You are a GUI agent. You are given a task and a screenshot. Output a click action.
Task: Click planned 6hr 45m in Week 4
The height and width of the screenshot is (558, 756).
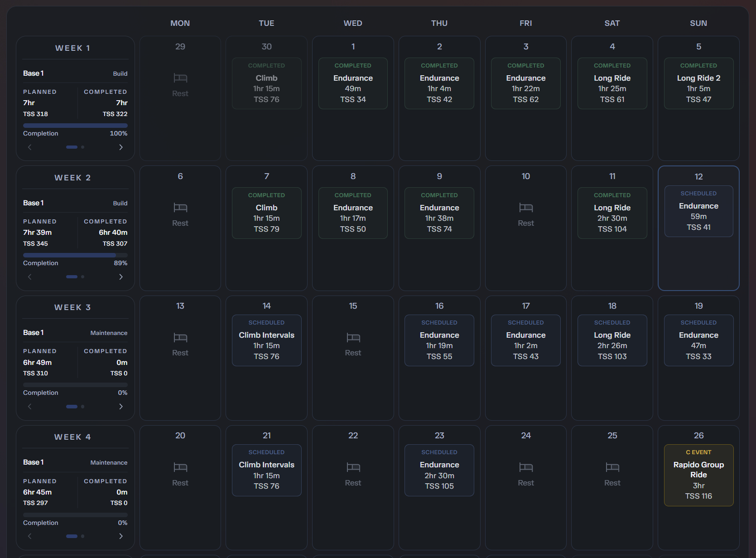38,492
